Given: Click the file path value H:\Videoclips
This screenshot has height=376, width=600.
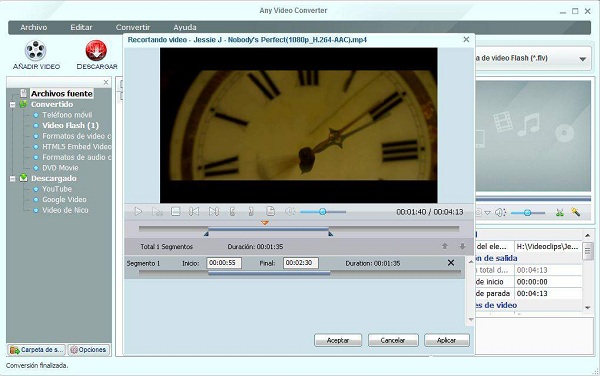Looking at the screenshot, I should (548, 247).
